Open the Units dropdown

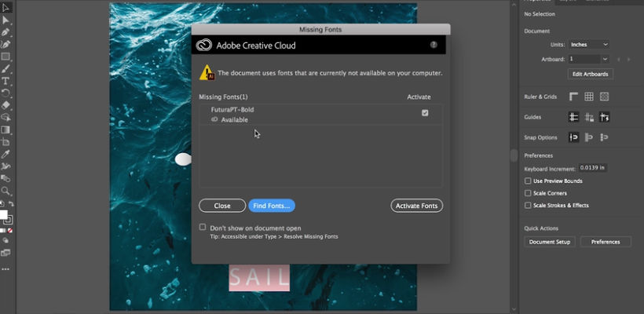(x=589, y=44)
